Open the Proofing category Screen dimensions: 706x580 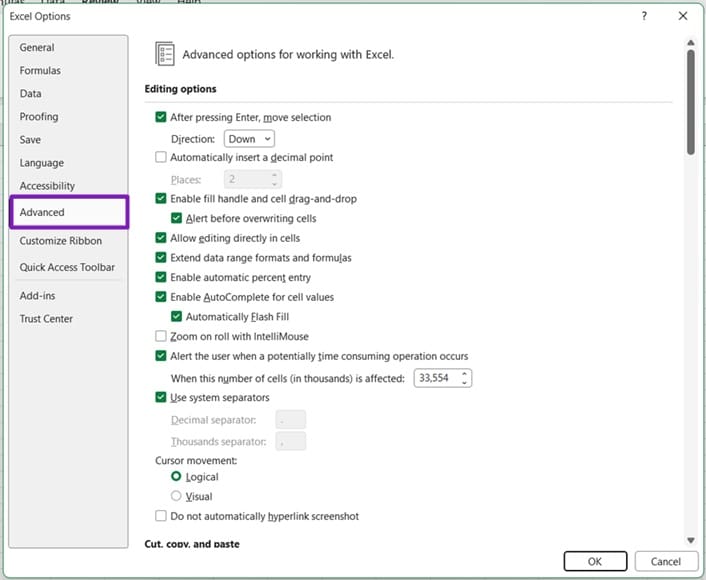(x=39, y=117)
